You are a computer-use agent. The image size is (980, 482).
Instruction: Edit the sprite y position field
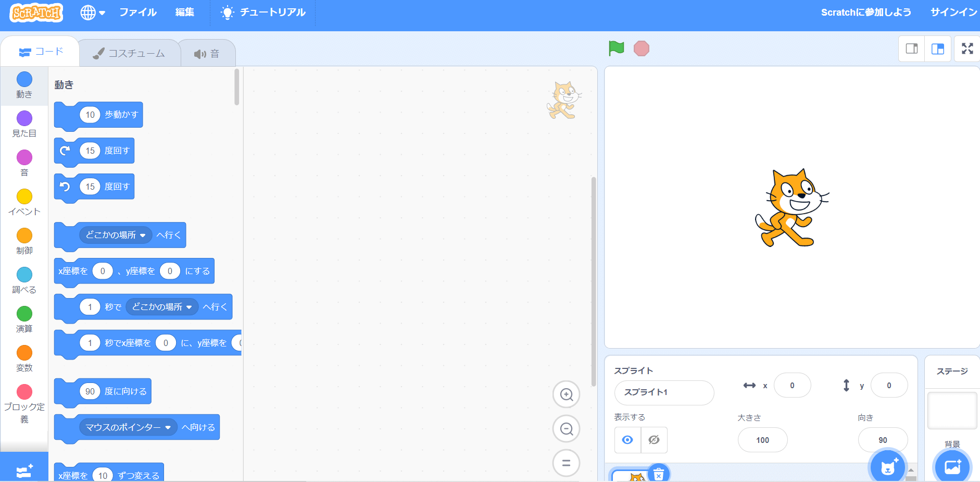click(x=889, y=386)
